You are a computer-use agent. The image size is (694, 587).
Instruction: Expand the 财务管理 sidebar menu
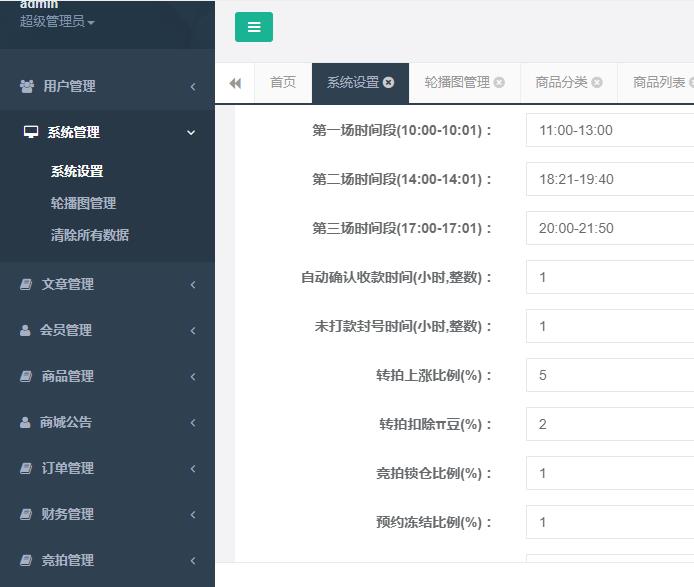pyautogui.click(x=68, y=515)
